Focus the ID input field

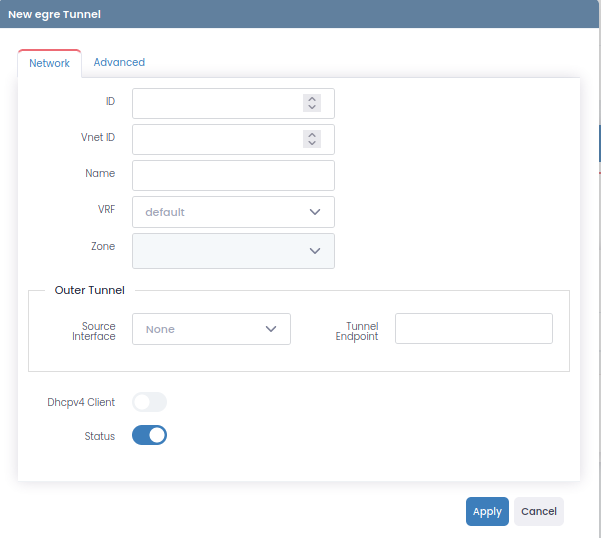[217, 103]
